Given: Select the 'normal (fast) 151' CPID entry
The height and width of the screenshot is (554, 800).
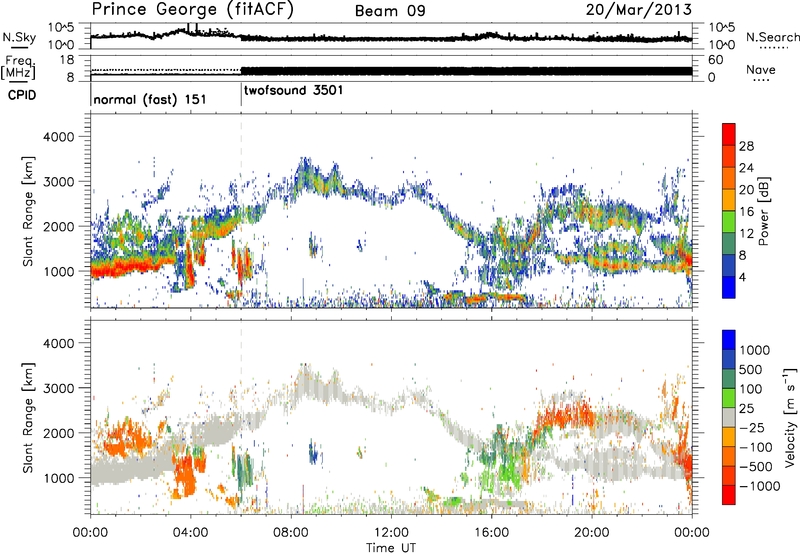Looking at the screenshot, I should coord(150,99).
